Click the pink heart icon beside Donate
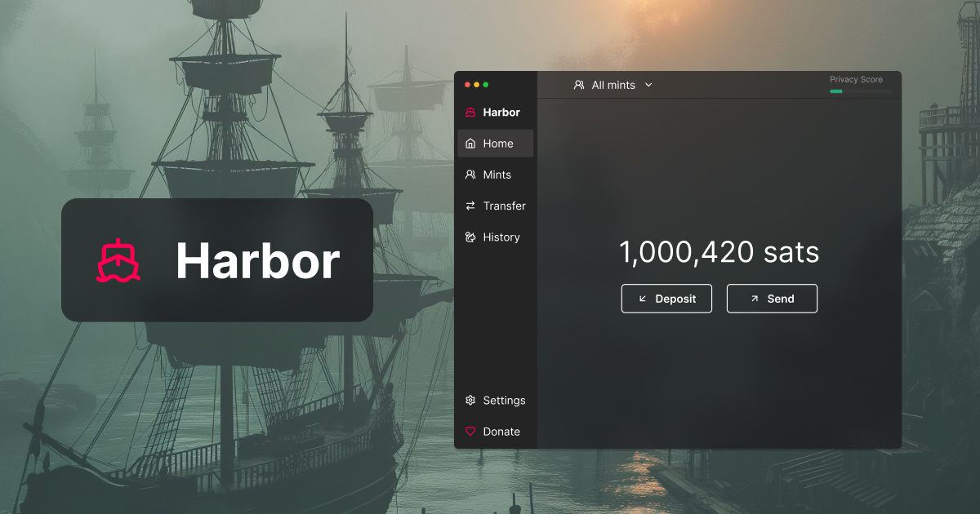 click(470, 431)
